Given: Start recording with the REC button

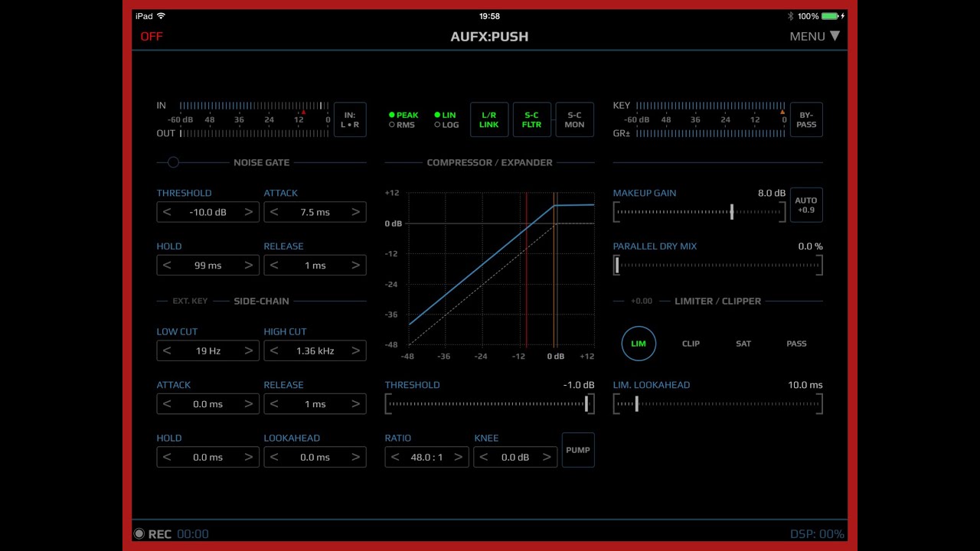Looking at the screenshot, I should [152, 534].
